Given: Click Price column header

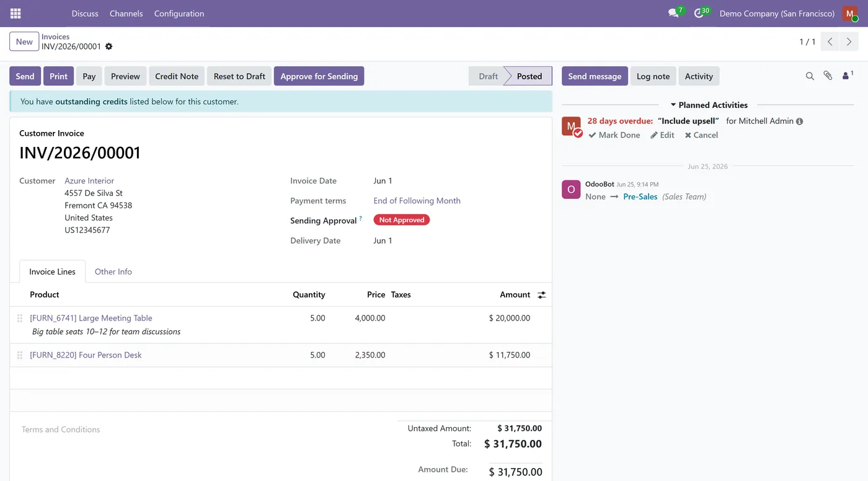Looking at the screenshot, I should (x=376, y=295).
